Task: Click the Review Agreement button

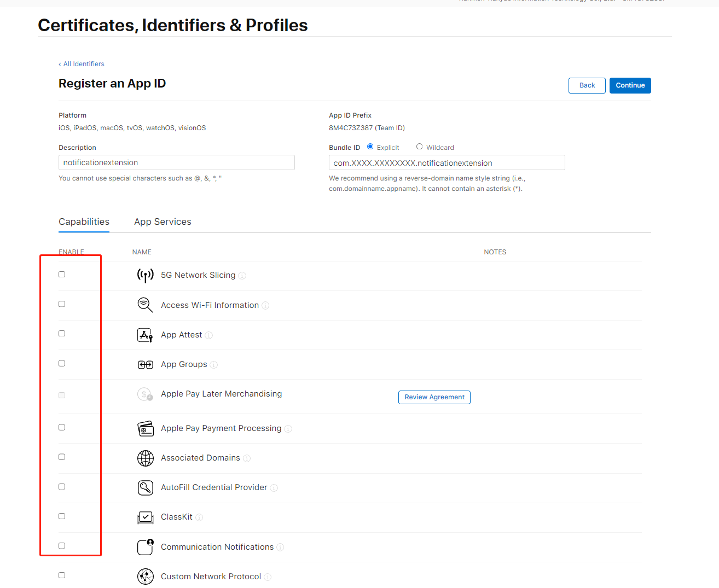Action: click(x=434, y=397)
